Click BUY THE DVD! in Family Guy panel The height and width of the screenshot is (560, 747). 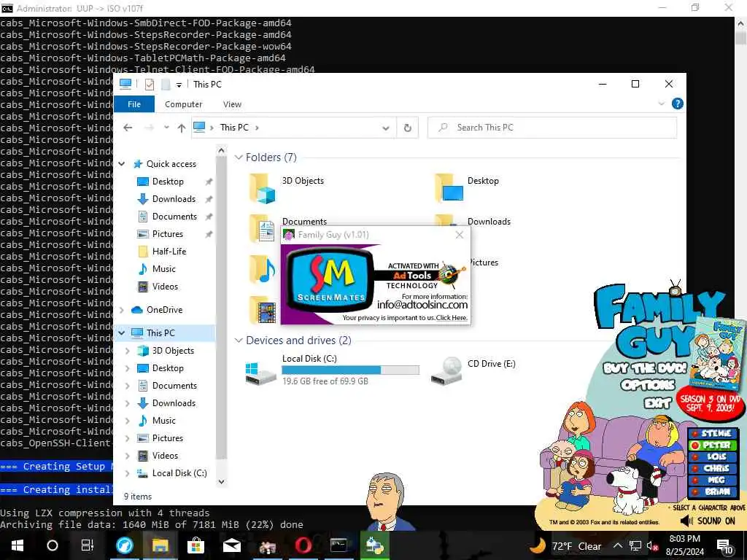coord(645,368)
